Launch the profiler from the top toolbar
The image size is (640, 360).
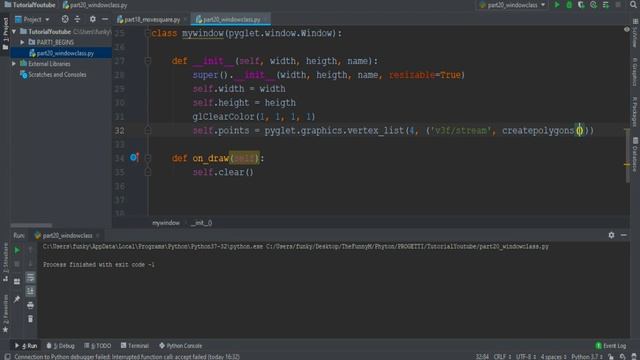tap(593, 5)
